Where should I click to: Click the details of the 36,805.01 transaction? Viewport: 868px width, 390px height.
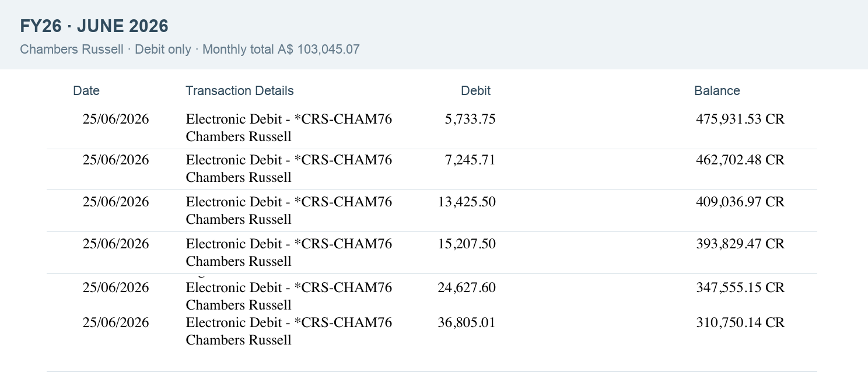(x=289, y=331)
